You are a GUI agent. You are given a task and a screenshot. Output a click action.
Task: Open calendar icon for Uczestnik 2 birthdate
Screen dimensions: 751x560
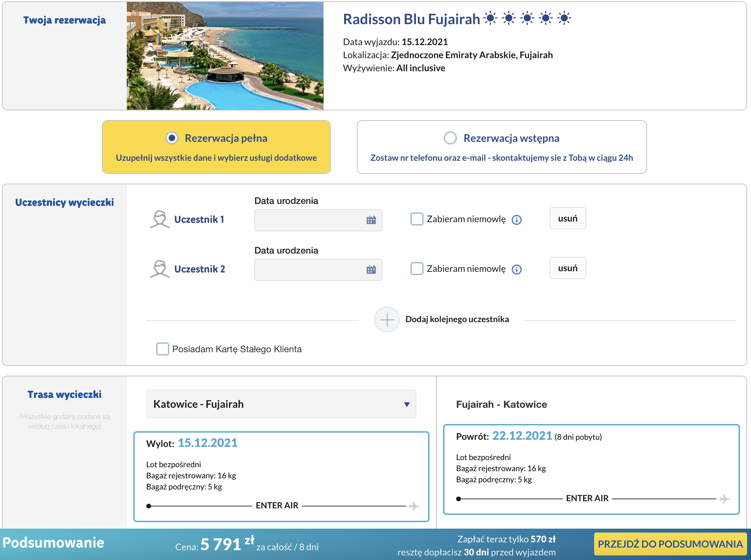pyautogui.click(x=371, y=270)
